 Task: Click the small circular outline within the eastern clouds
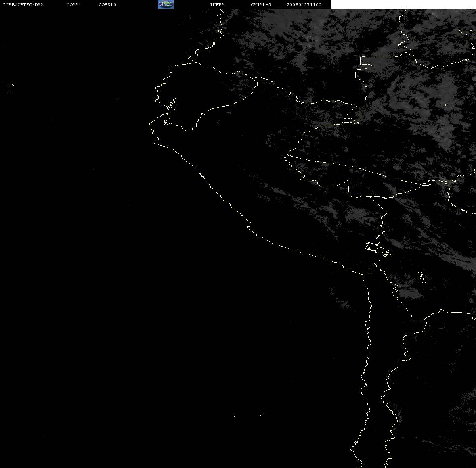coord(444,105)
